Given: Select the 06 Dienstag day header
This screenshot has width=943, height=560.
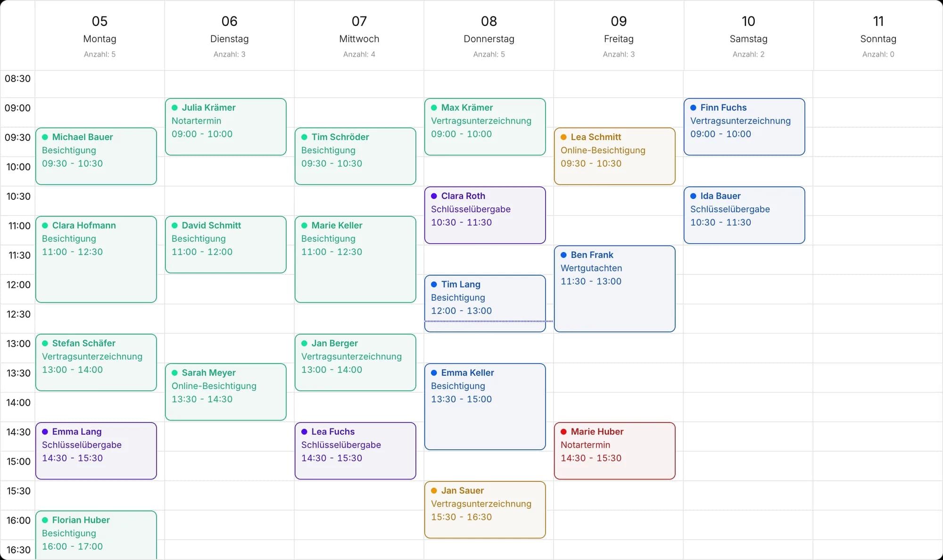Looking at the screenshot, I should [x=230, y=36].
